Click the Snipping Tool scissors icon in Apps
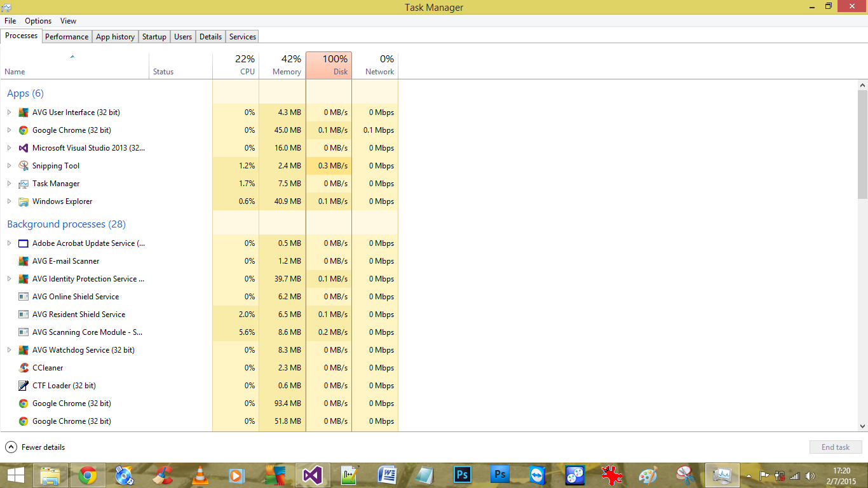This screenshot has height=488, width=868. point(24,166)
